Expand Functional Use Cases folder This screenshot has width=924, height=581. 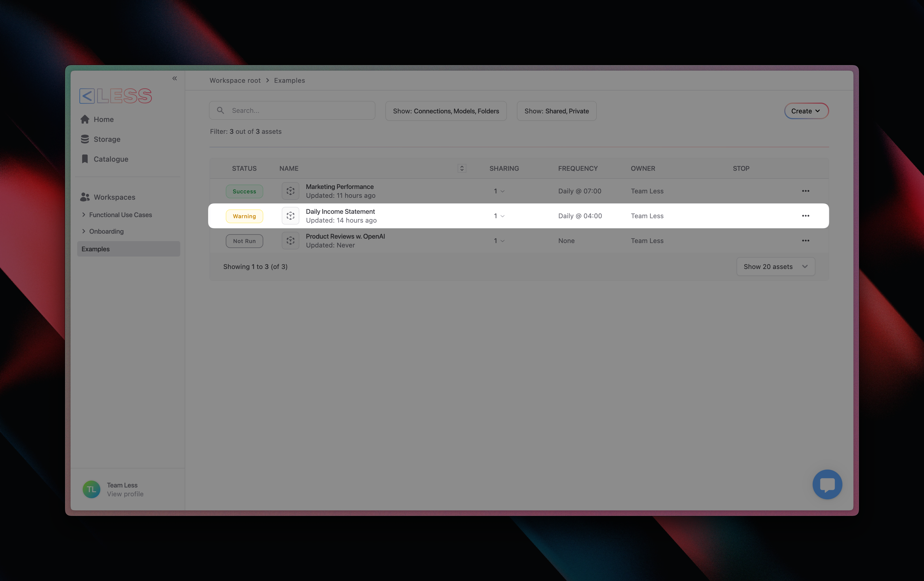point(84,215)
